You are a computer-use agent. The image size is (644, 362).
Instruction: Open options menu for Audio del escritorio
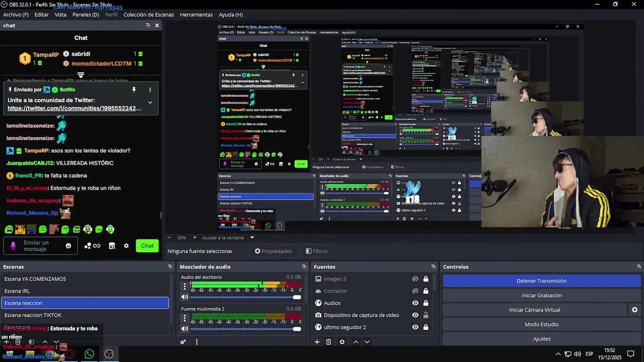pos(185,287)
